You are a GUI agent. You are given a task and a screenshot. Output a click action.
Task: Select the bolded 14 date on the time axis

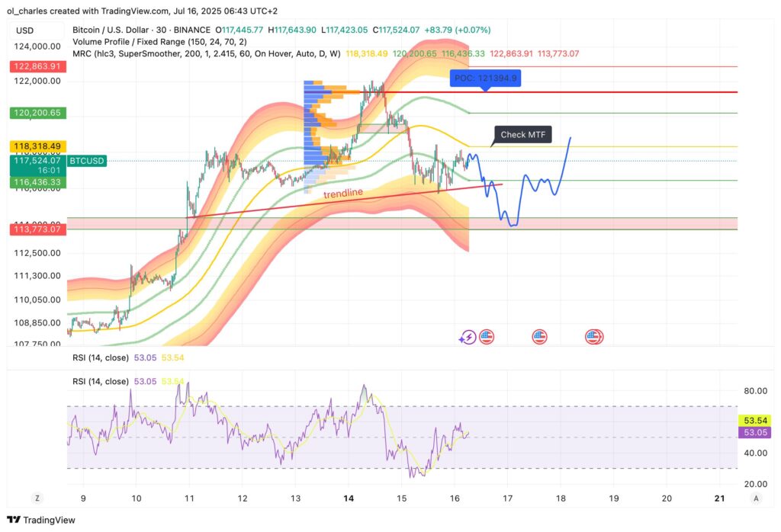coord(349,498)
